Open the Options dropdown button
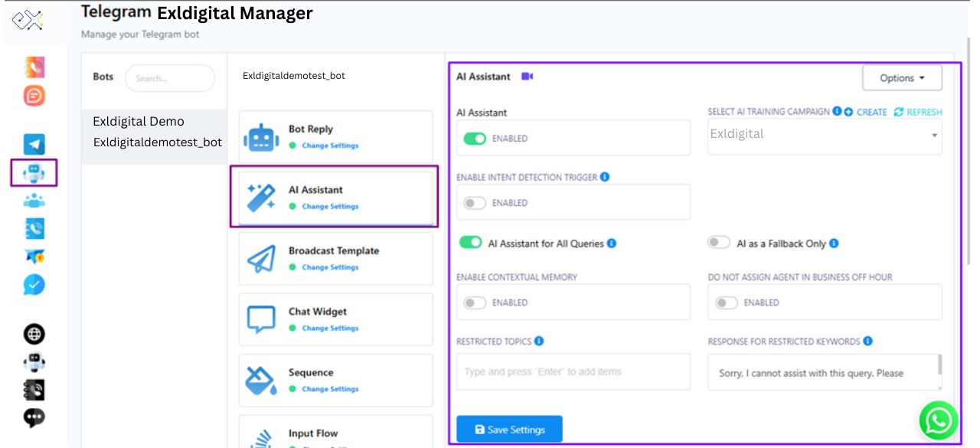This screenshot has width=980, height=448. pos(902,77)
